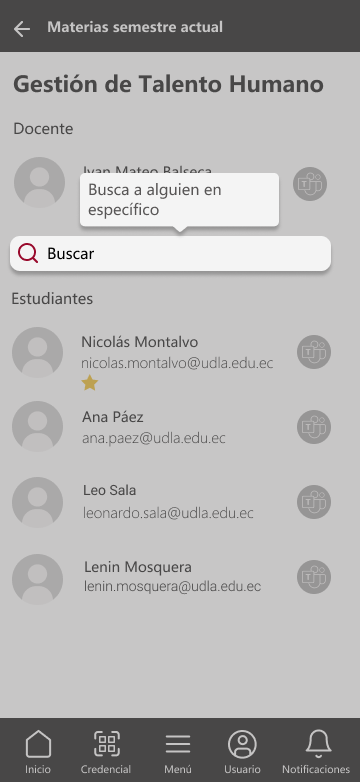Switch to the Usuario tab
Screen dimensions: 360x782
[x=242, y=752]
